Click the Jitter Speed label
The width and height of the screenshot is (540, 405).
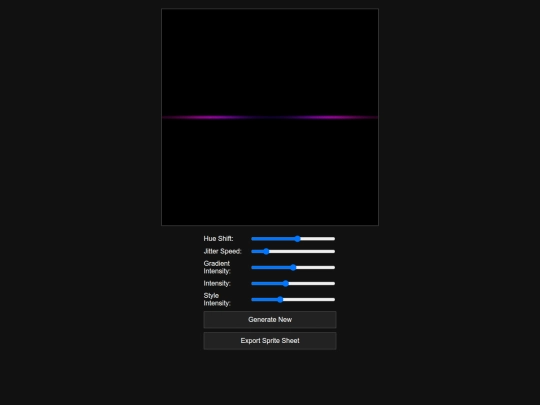[x=222, y=251]
